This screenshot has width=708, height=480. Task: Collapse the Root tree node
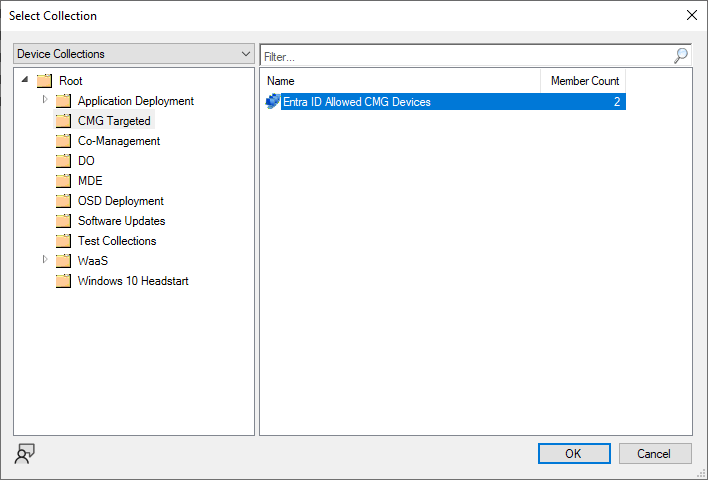pos(24,80)
